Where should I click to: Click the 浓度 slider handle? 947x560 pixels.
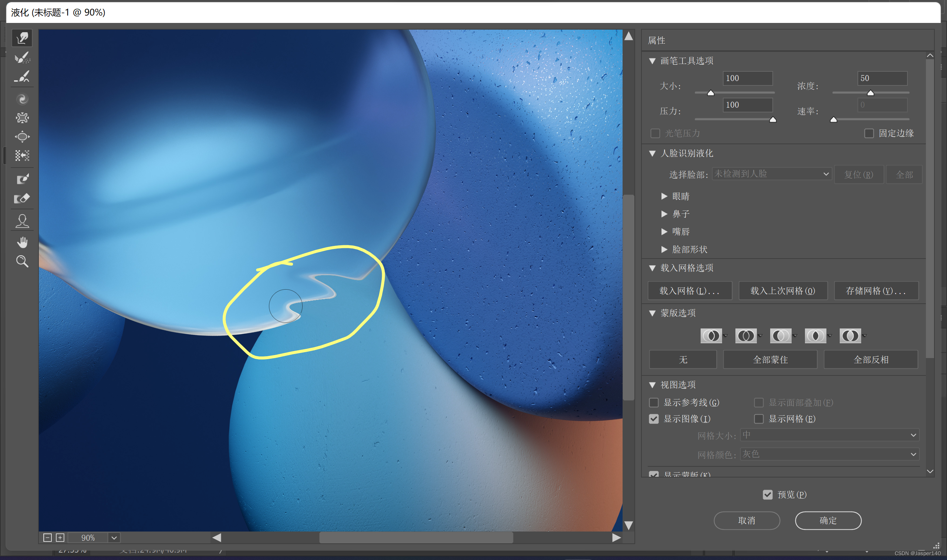click(870, 93)
